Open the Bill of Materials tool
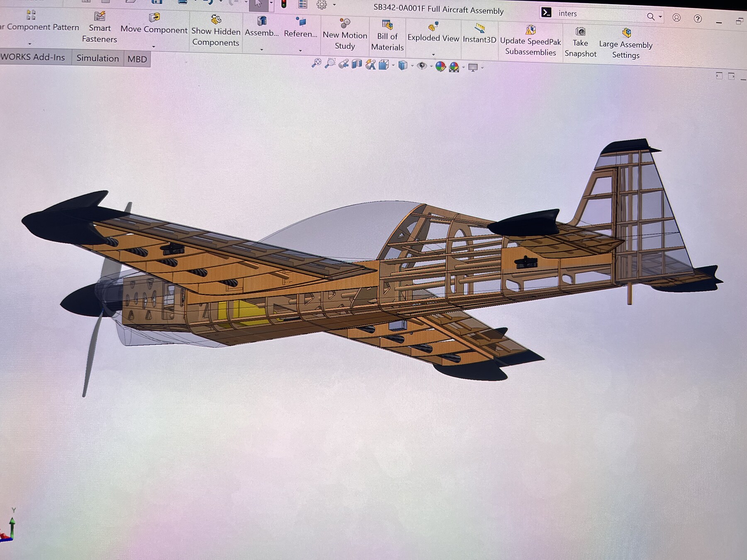 (x=387, y=36)
